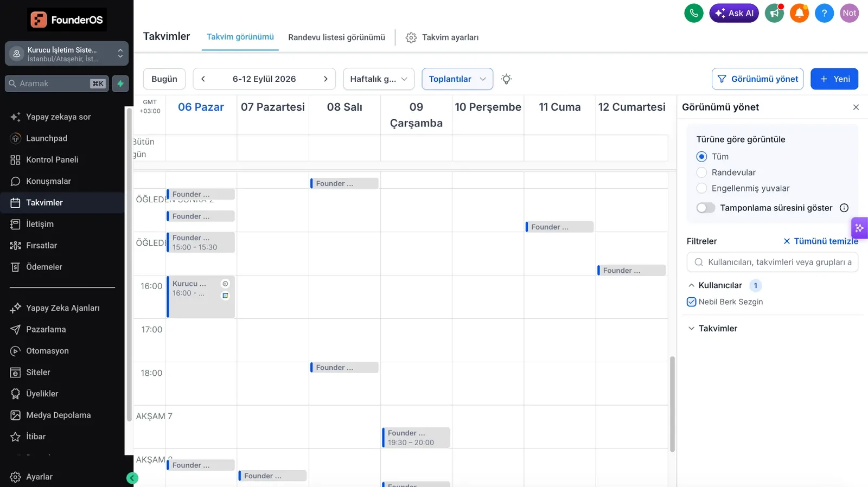Click the Görünümü yönet button

tap(757, 79)
